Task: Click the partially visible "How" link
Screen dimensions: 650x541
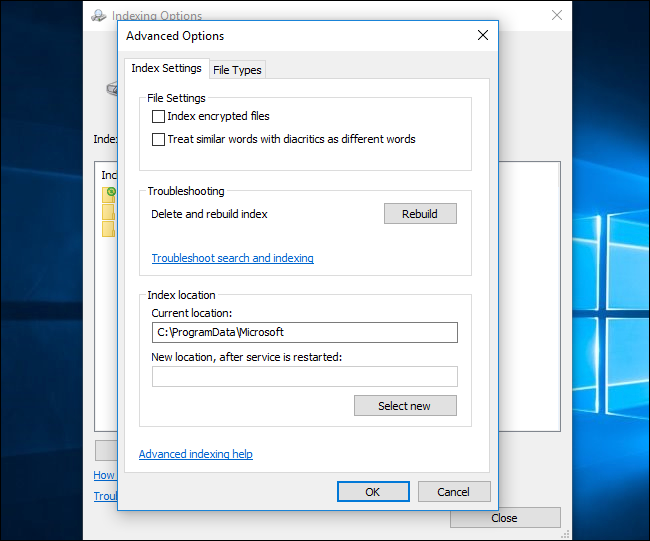Action: 105,475
